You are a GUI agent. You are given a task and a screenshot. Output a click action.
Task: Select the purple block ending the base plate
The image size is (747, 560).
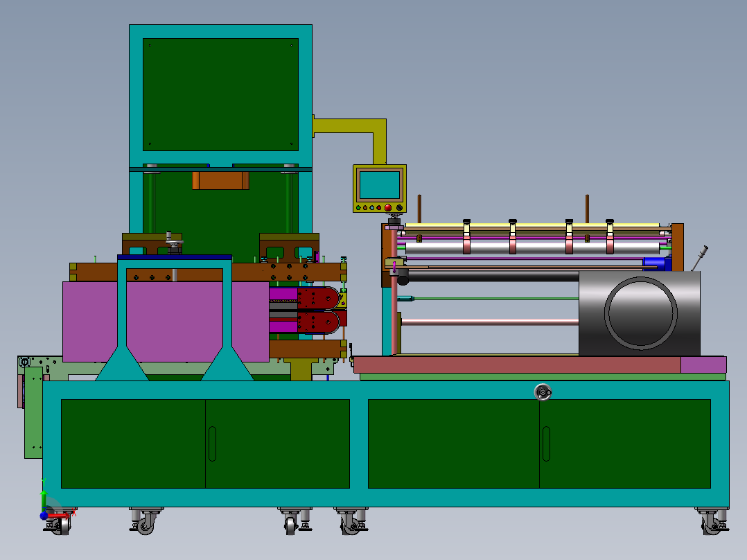pos(703,365)
